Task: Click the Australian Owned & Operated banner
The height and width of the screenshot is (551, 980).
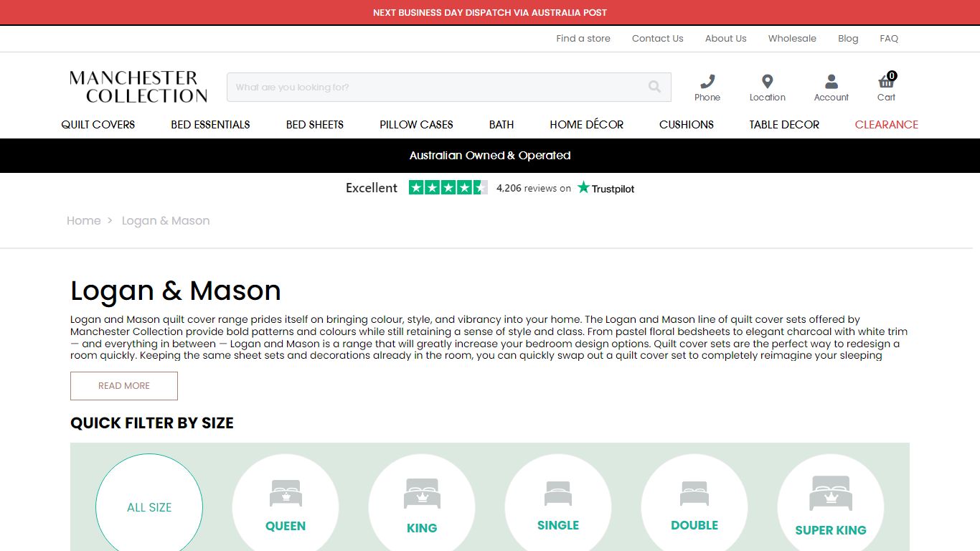Action: click(x=490, y=156)
